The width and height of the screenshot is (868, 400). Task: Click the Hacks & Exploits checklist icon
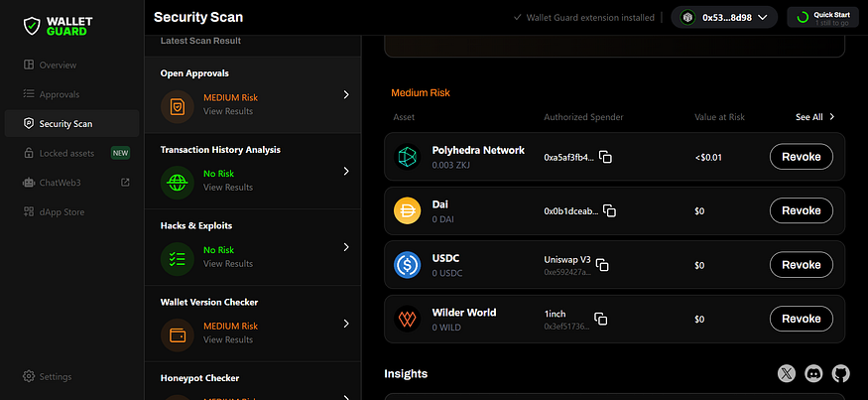(x=178, y=259)
